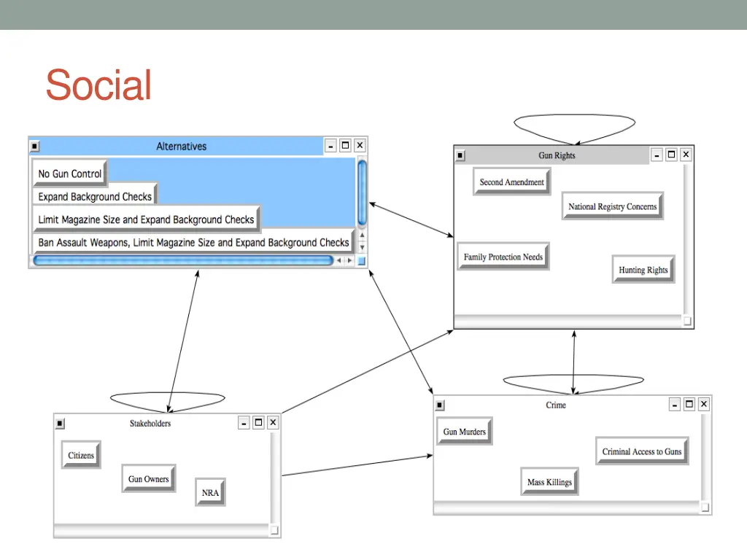Screen dimensions: 747x560
Task: Maximize the Gun Rights window
Action: click(671, 155)
